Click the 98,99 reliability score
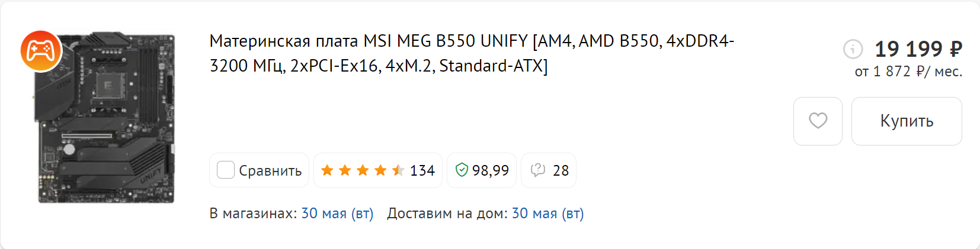Image resolution: width=980 pixels, height=249 pixels. click(x=491, y=170)
